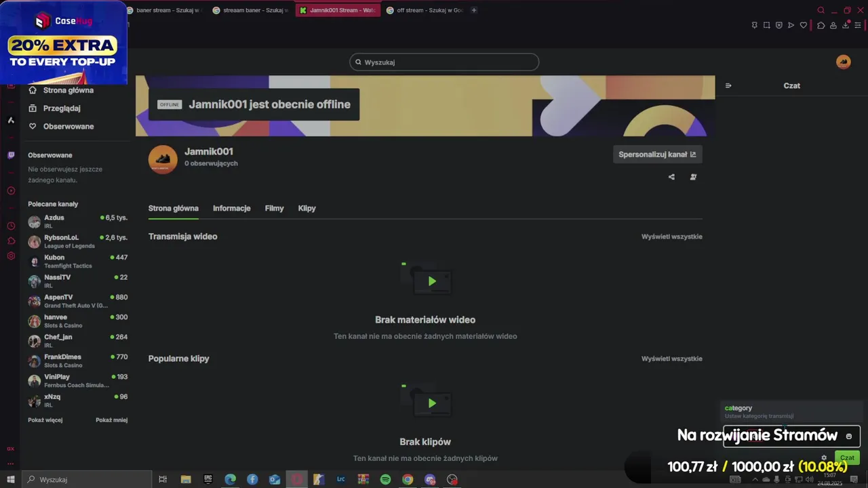The image size is (868, 488).
Task: Open Google Chrome from the taskbar
Action: [408, 479]
